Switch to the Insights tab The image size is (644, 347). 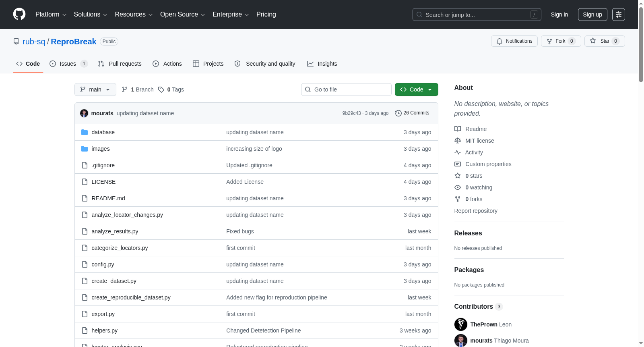click(322, 64)
